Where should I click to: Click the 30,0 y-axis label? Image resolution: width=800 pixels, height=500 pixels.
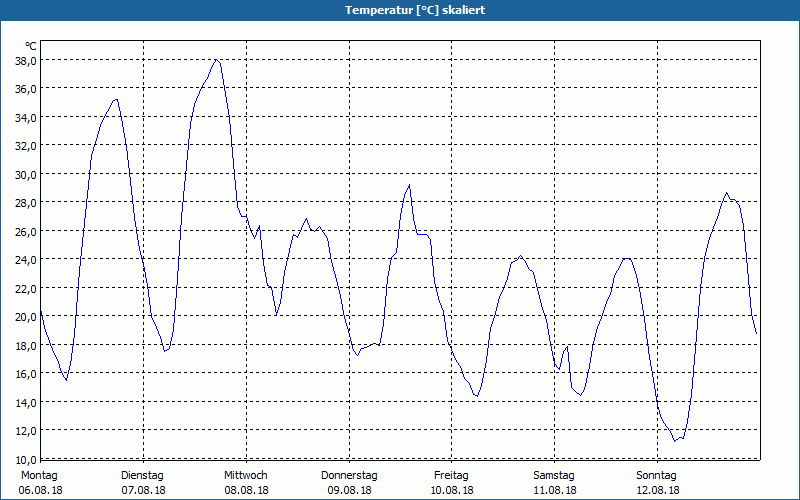click(x=27, y=174)
